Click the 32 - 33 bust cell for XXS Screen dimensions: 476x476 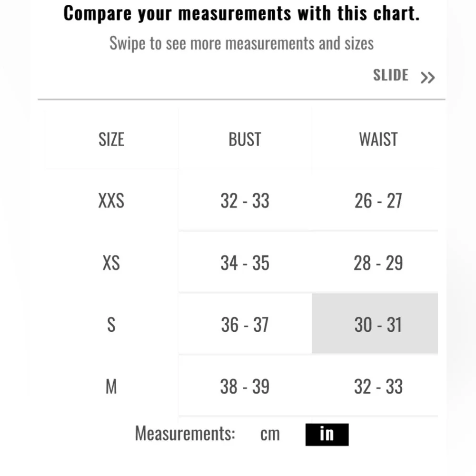click(x=245, y=201)
